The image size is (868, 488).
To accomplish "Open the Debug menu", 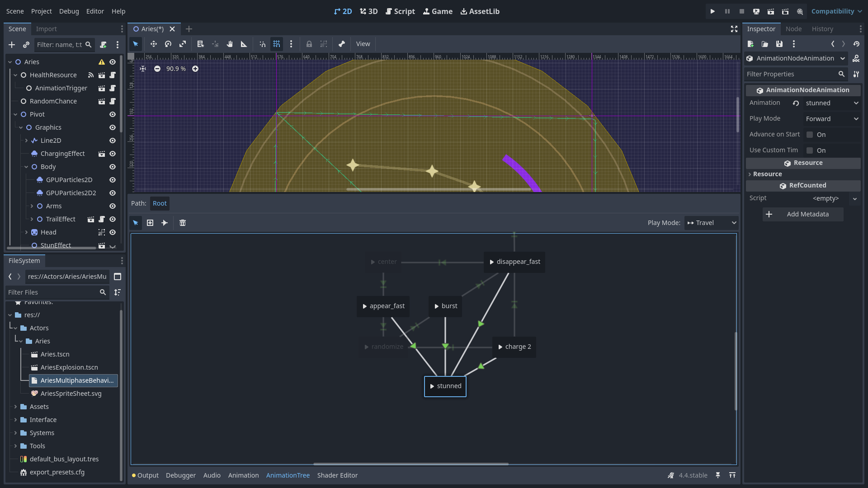I will (x=69, y=11).
